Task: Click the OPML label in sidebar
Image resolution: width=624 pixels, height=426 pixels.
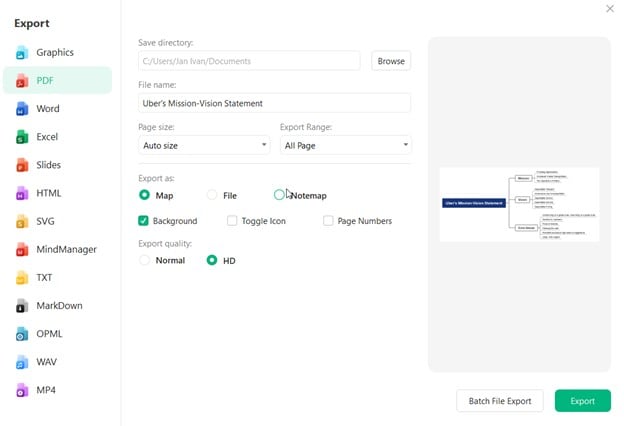Action: click(49, 334)
